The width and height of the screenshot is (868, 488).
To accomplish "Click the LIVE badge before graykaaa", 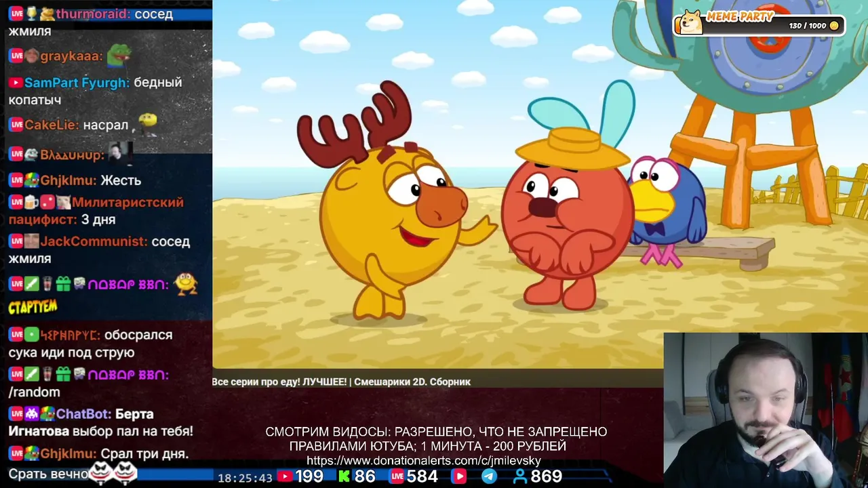I will tap(16, 56).
